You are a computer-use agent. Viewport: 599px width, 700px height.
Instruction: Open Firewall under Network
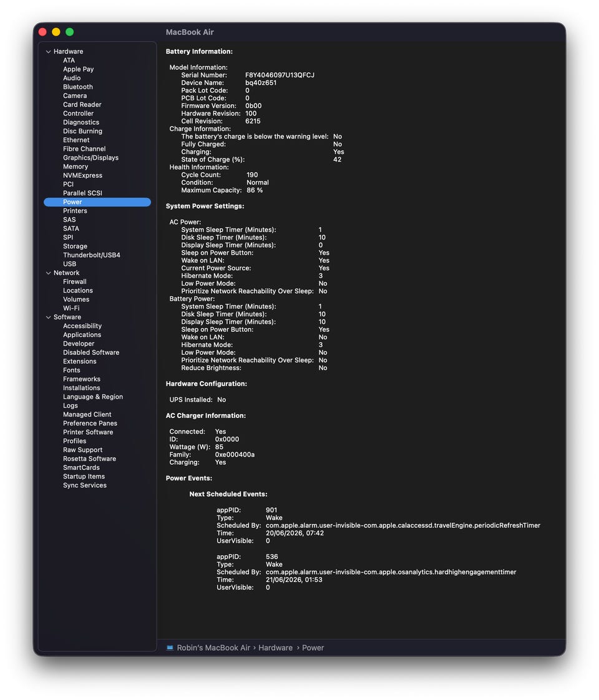(74, 282)
